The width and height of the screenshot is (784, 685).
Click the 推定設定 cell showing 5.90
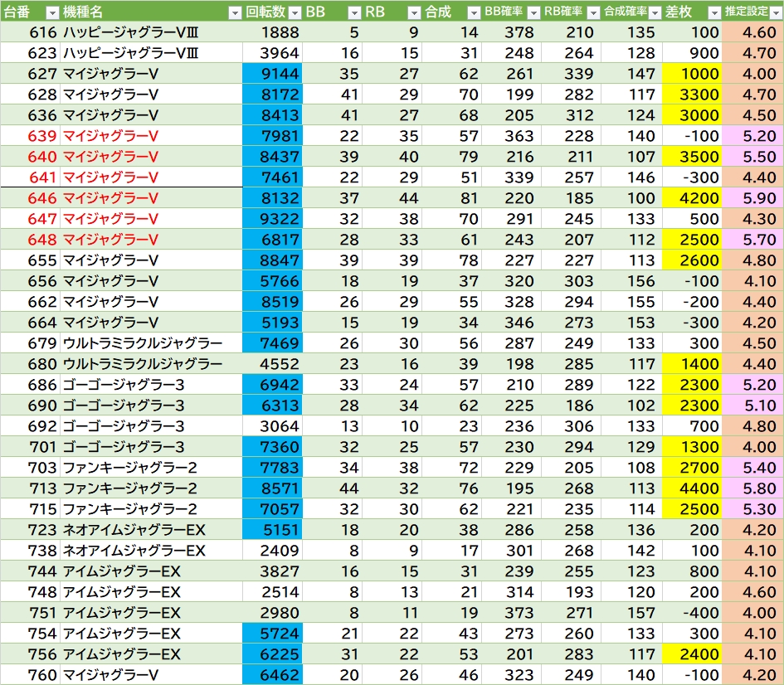753,198
